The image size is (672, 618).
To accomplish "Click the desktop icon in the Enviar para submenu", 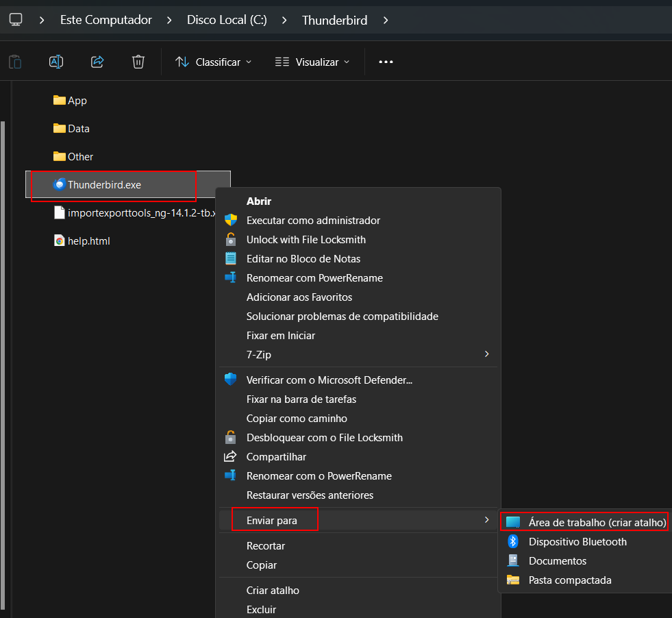I will 512,522.
